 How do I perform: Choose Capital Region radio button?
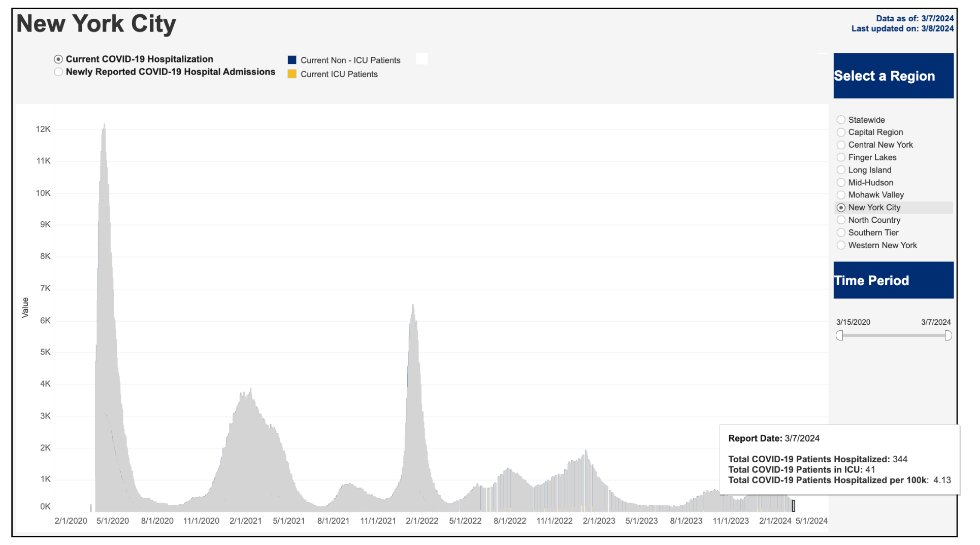pyautogui.click(x=841, y=132)
